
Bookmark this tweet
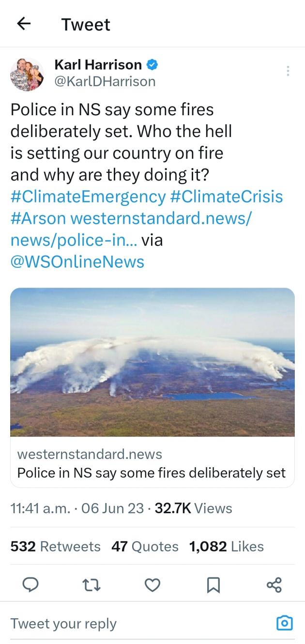click(x=213, y=585)
